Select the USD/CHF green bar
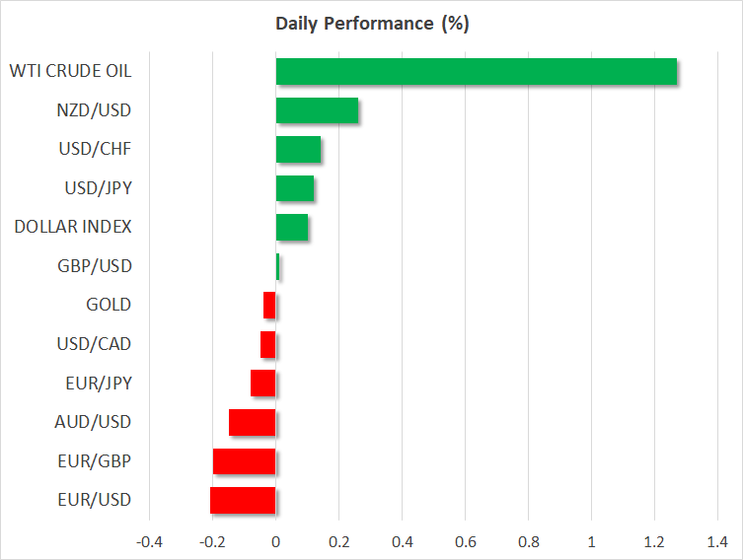Viewport: 743px width, 560px height. pyautogui.click(x=298, y=150)
